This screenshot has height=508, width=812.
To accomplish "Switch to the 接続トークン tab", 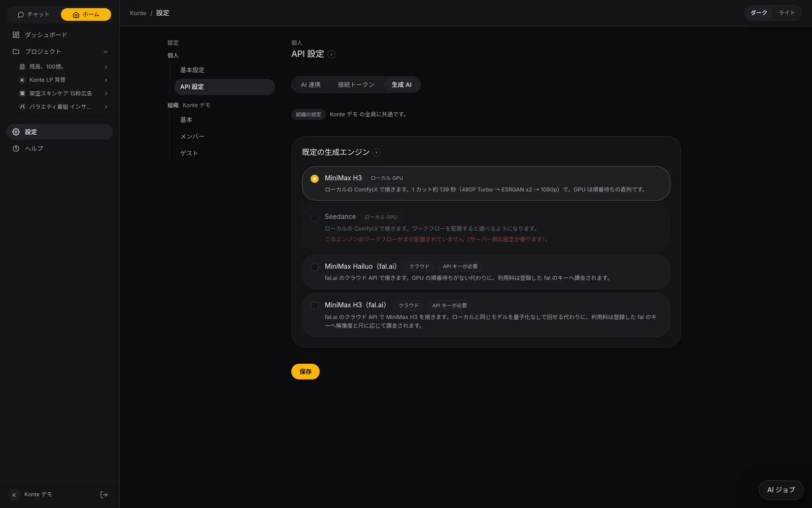I will tap(356, 85).
